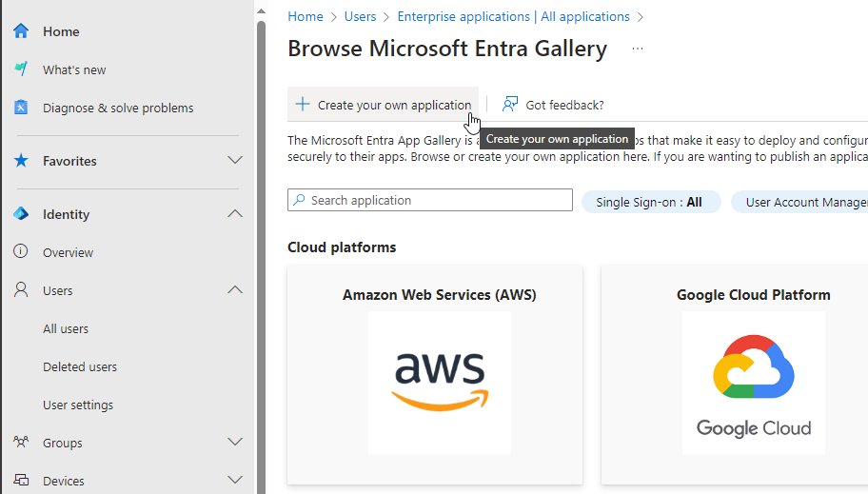Click the Got feedback person icon

click(x=510, y=104)
